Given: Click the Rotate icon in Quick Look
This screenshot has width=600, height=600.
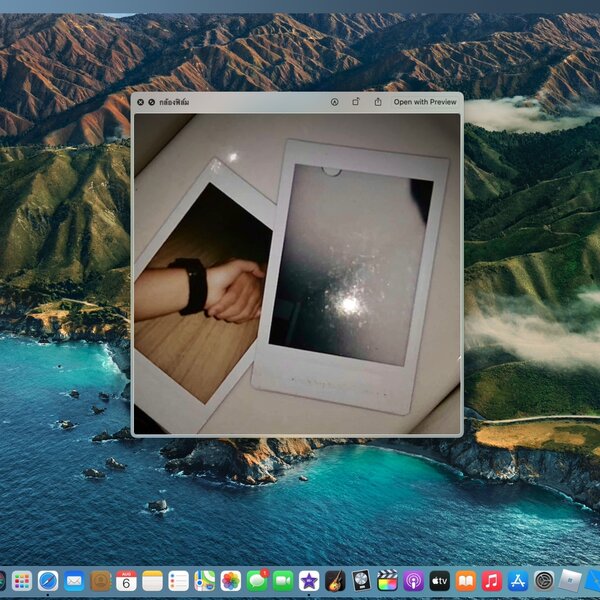Looking at the screenshot, I should (x=356, y=102).
